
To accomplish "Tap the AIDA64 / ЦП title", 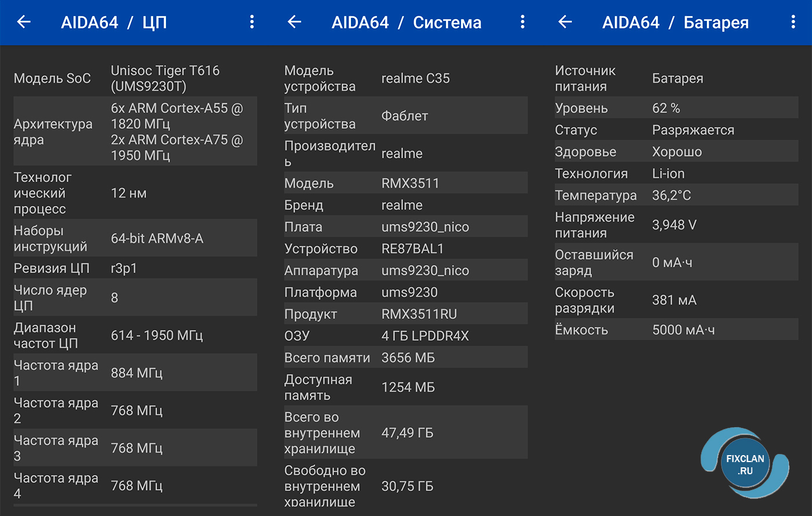I will tap(114, 22).
